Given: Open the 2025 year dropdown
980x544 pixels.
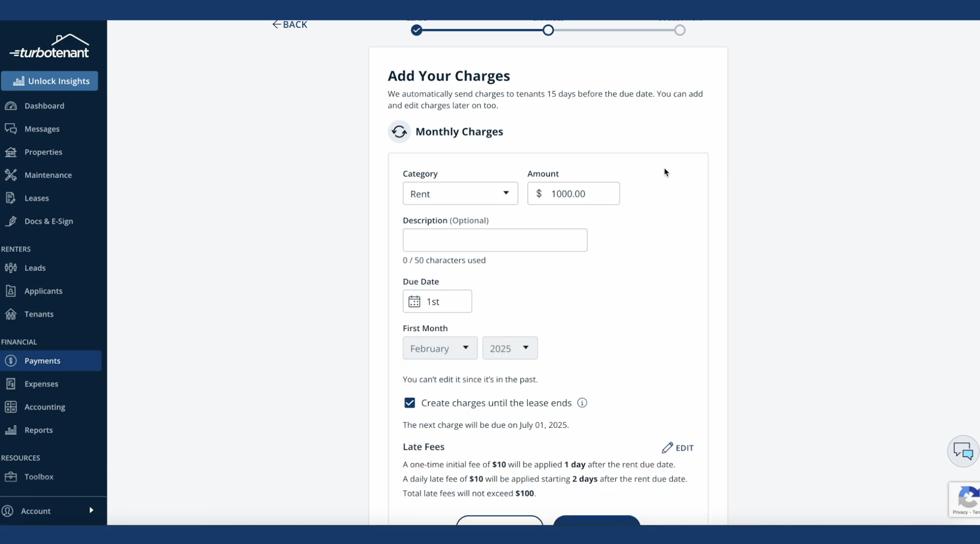Looking at the screenshot, I should 509,348.
